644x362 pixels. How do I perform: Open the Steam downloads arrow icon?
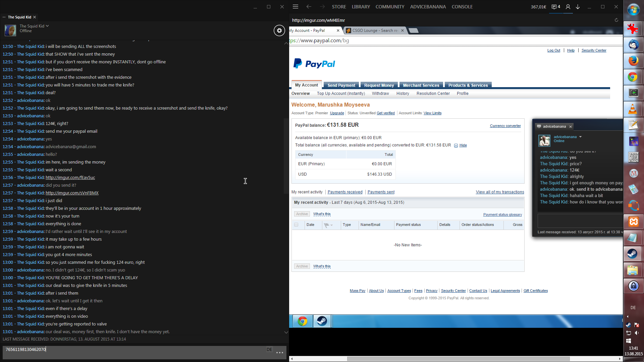coord(578,7)
